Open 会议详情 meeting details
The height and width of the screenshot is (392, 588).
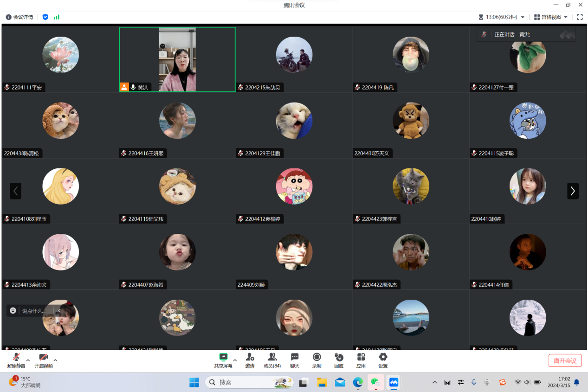(x=19, y=17)
